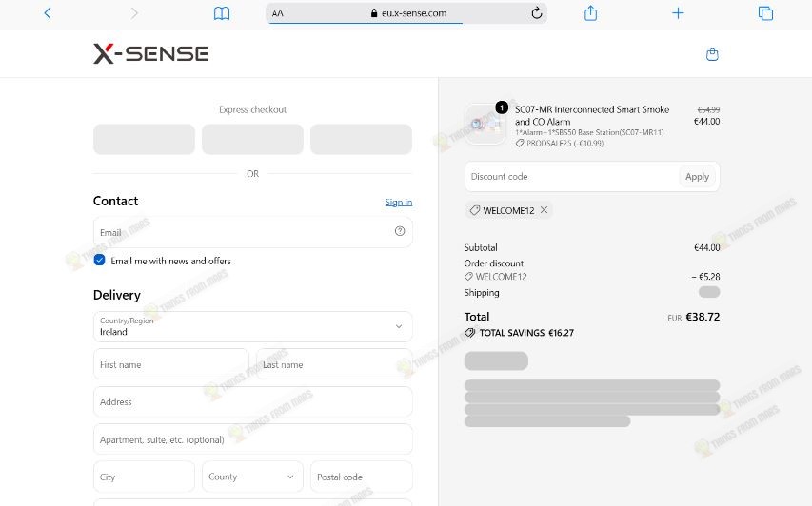The height and width of the screenshot is (506, 812).
Task: Click the TOTAL SAVINGS €16.27 text
Action: [x=526, y=333]
